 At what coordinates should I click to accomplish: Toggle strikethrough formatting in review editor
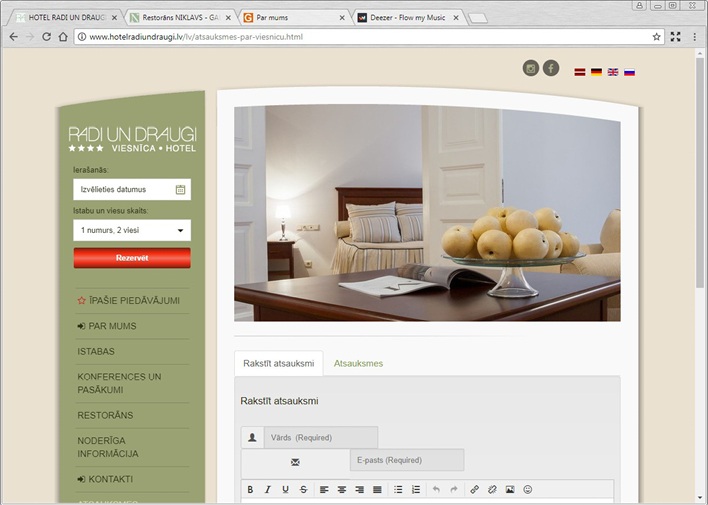click(303, 489)
